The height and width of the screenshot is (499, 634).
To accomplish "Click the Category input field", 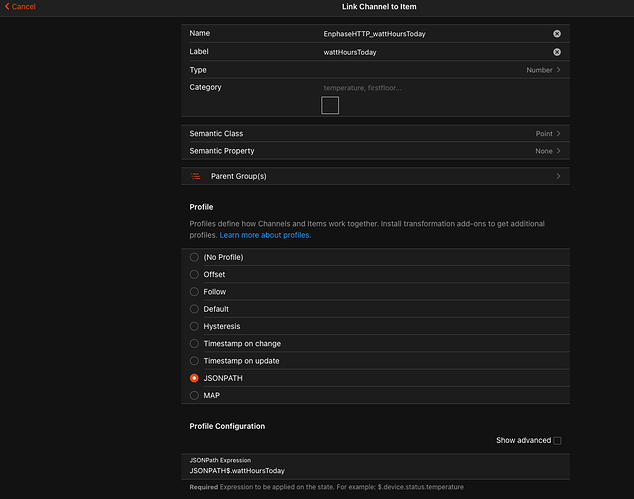I will click(x=443, y=88).
